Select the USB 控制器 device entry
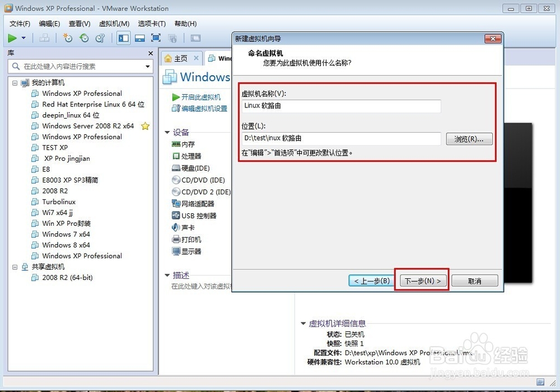The width and height of the screenshot is (560, 392). coord(194,216)
